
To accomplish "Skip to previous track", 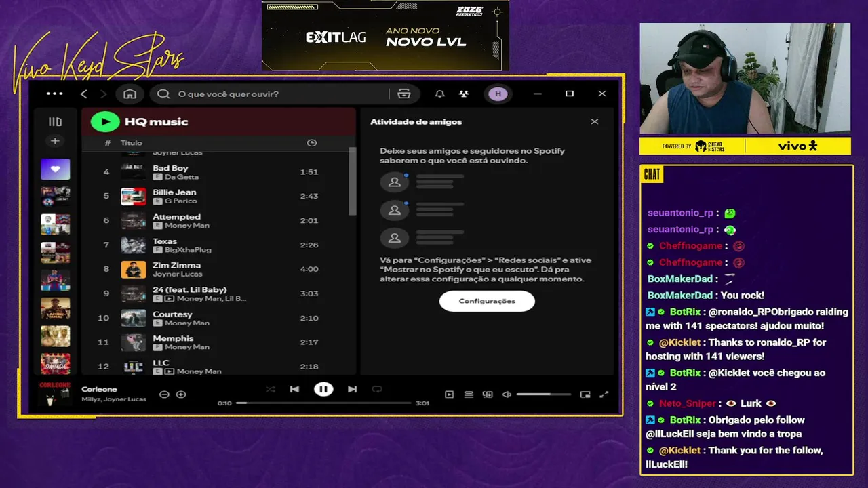I will point(294,389).
